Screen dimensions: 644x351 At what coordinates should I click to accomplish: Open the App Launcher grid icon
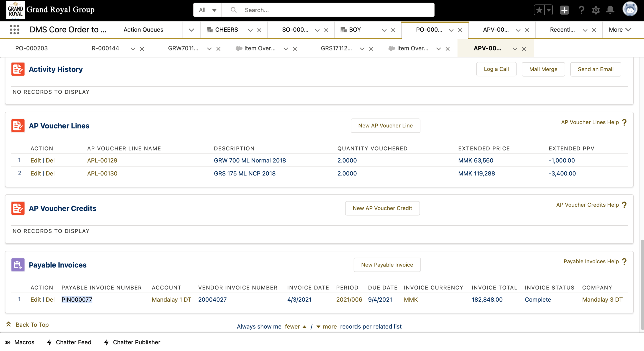point(15,30)
